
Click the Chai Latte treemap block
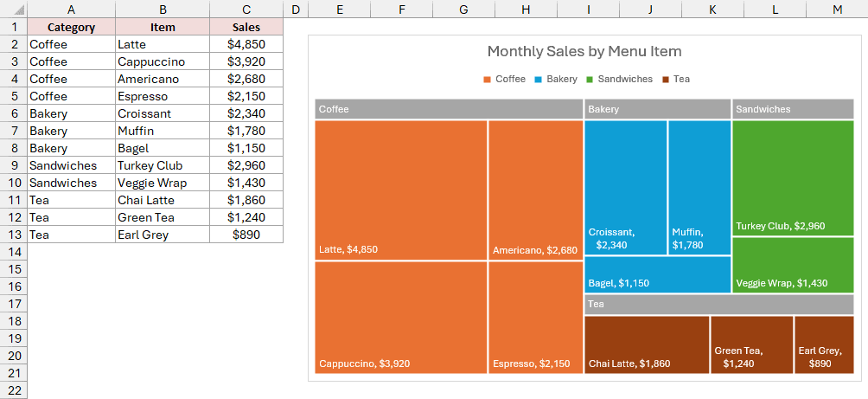648,344
